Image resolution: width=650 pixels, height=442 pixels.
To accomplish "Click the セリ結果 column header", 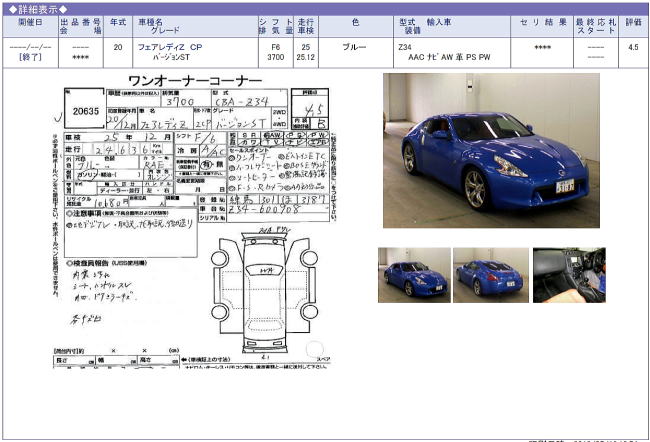I will [x=542, y=26].
